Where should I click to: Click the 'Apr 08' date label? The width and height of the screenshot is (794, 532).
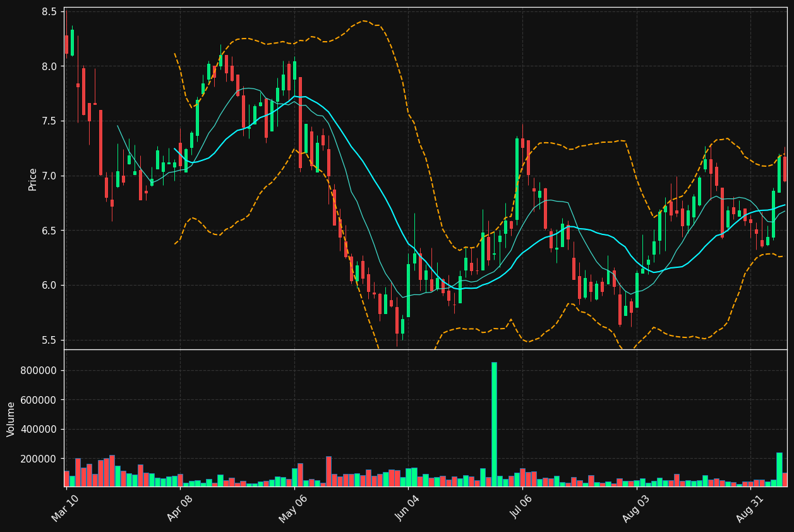(x=179, y=508)
